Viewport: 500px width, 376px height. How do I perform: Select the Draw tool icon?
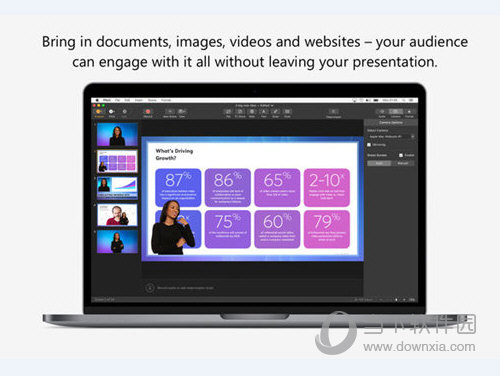[276, 112]
